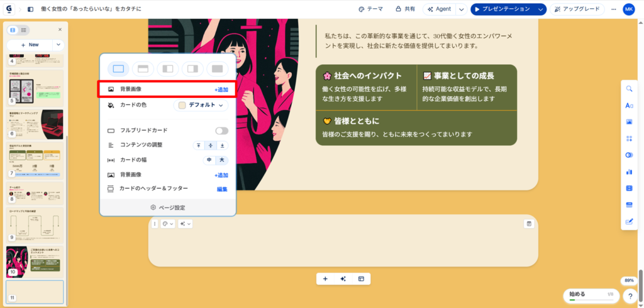Click the help question mark button

point(630,296)
